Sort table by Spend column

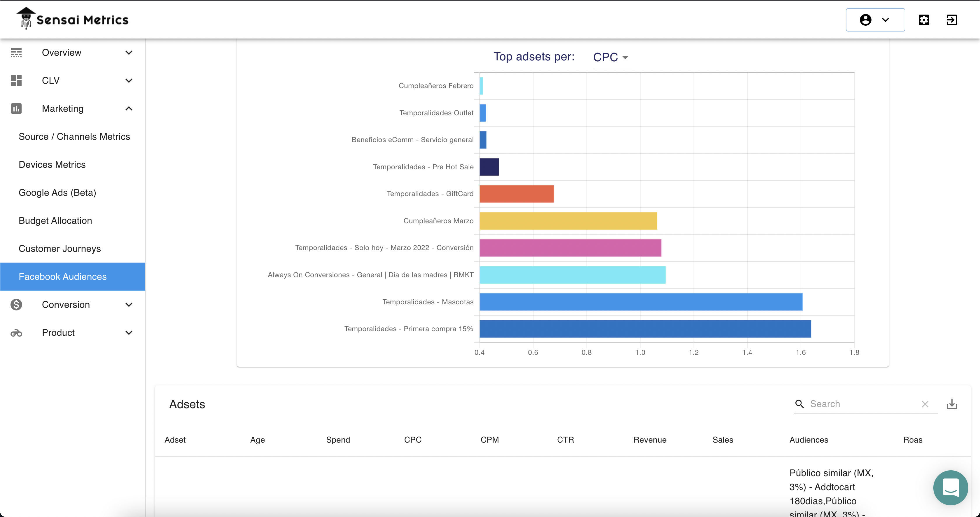tap(338, 440)
